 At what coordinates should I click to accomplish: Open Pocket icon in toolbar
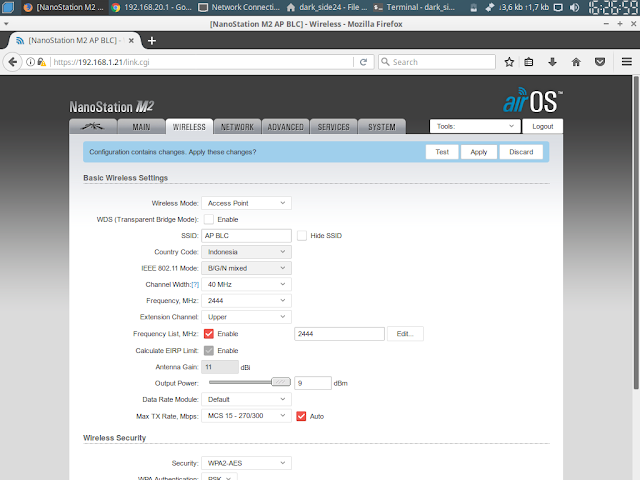click(x=600, y=62)
